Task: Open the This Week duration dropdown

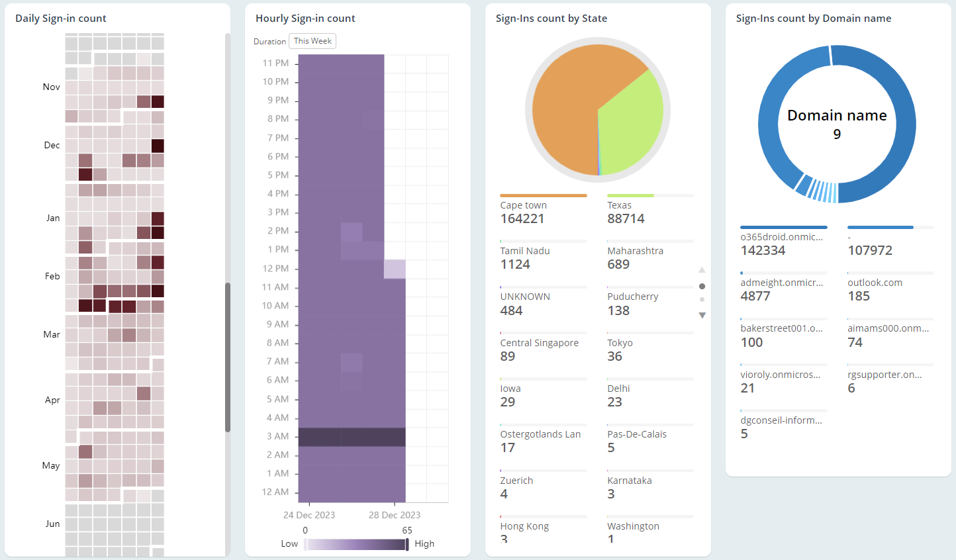Action: click(312, 41)
